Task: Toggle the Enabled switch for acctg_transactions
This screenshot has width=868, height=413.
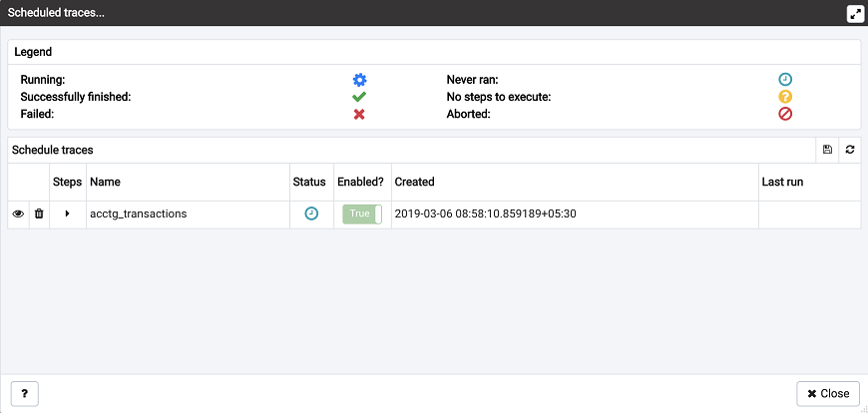Action: pos(362,213)
